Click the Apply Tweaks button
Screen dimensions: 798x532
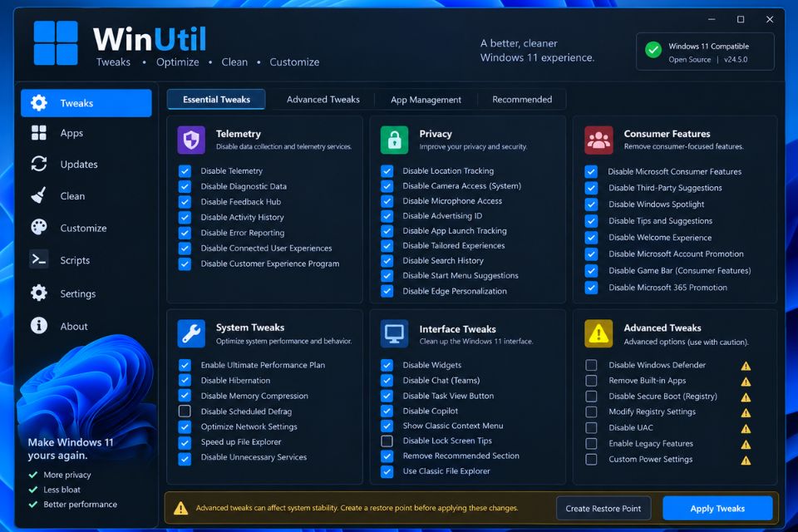(717, 508)
